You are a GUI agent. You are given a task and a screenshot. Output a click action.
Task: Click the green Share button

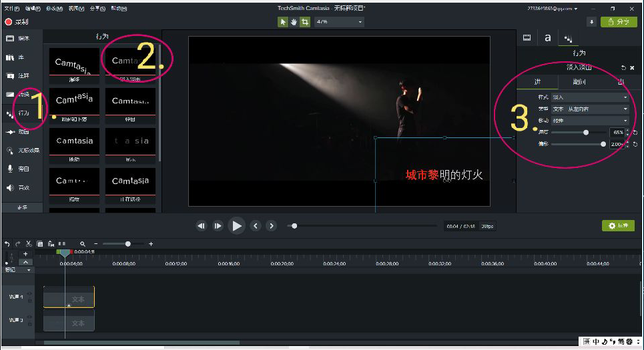tap(619, 22)
